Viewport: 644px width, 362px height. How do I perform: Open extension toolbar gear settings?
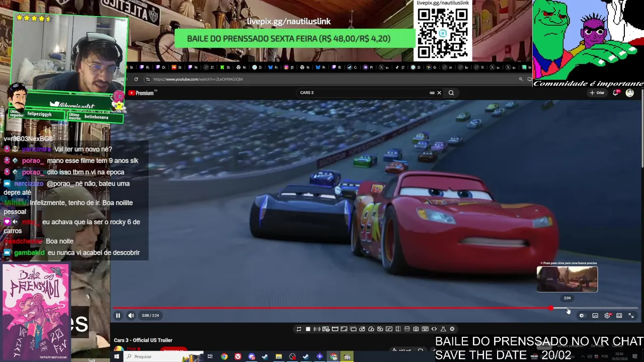coord(452,329)
